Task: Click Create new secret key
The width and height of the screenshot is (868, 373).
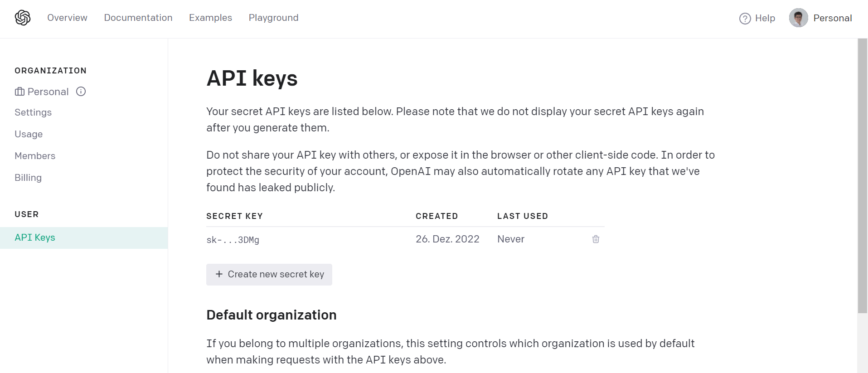Action: pyautogui.click(x=269, y=274)
